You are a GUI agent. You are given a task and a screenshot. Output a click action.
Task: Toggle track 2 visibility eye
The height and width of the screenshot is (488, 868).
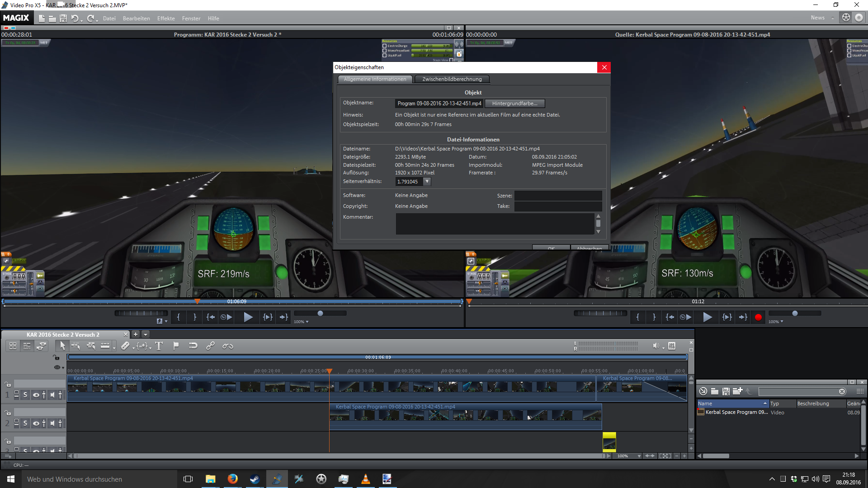click(x=36, y=423)
